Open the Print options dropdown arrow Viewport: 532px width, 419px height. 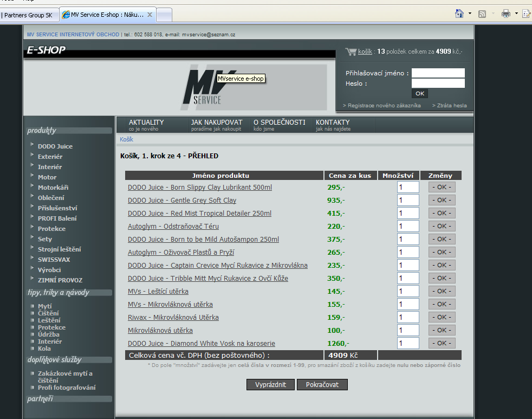[516, 14]
